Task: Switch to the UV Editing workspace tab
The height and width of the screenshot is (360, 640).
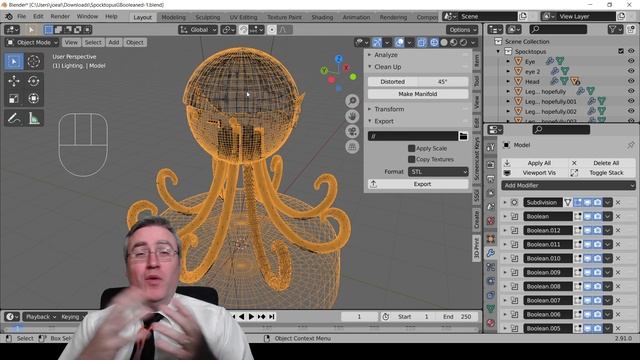Action: (x=243, y=18)
